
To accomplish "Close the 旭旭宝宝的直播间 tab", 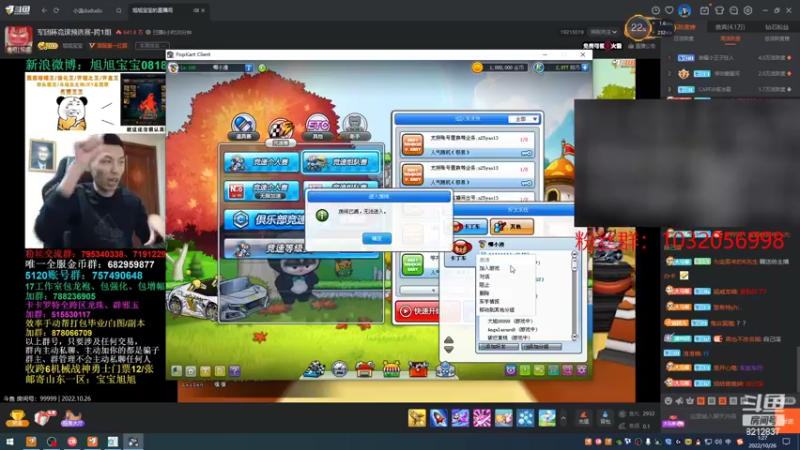I will point(203,10).
